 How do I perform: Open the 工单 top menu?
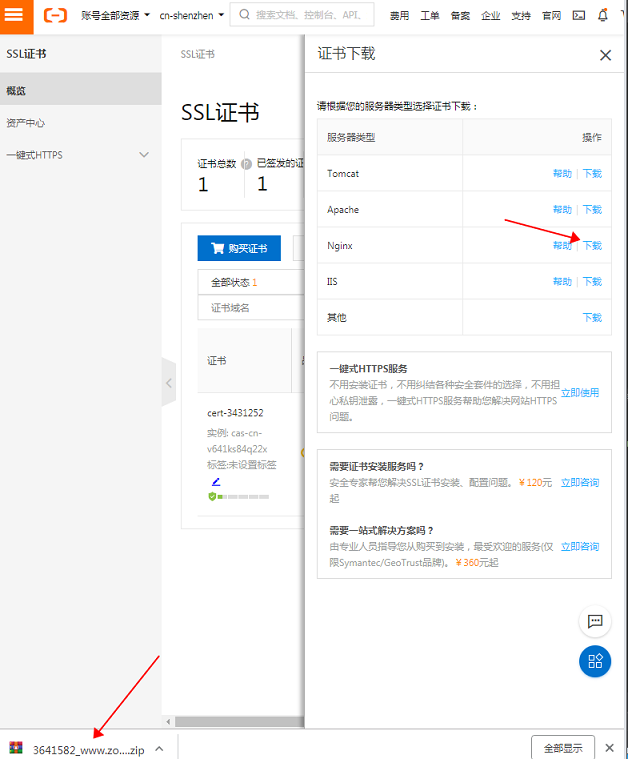(430, 16)
